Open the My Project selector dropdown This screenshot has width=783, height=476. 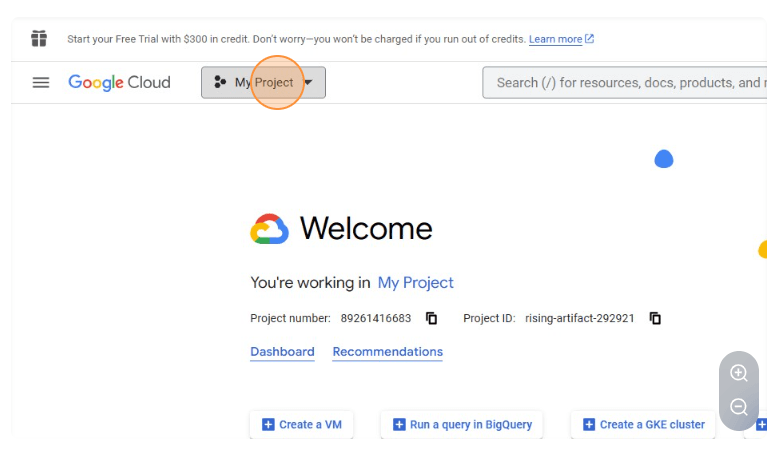tap(263, 82)
